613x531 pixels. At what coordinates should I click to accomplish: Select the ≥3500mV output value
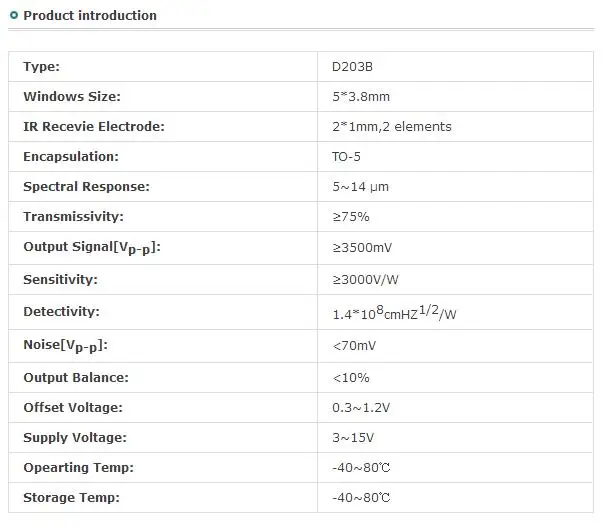click(x=362, y=248)
